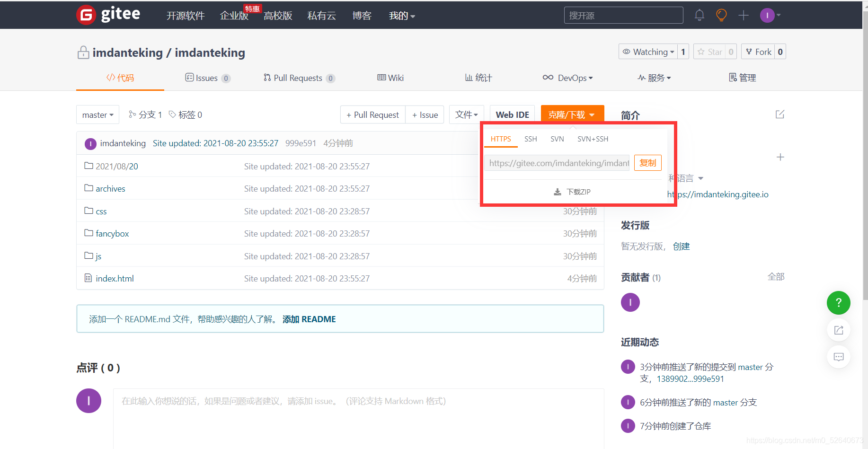Open the Pull Requests tab
868x449 pixels.
coord(299,78)
